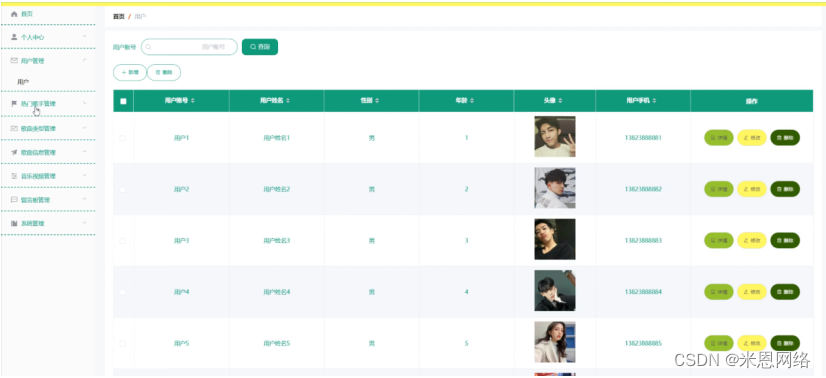The image size is (826, 378).
Task: Focus the 用户账号 search input field
Action: pyautogui.click(x=189, y=47)
